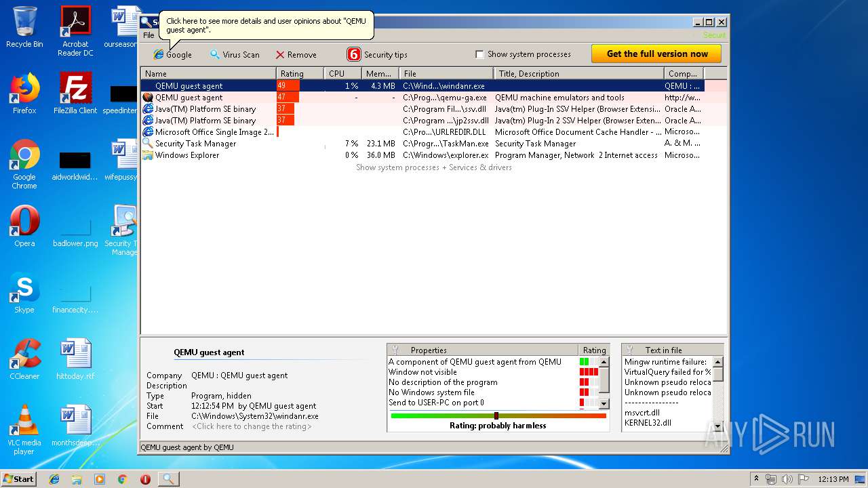
Task: Click the Remove toolbar button
Action: [296, 54]
